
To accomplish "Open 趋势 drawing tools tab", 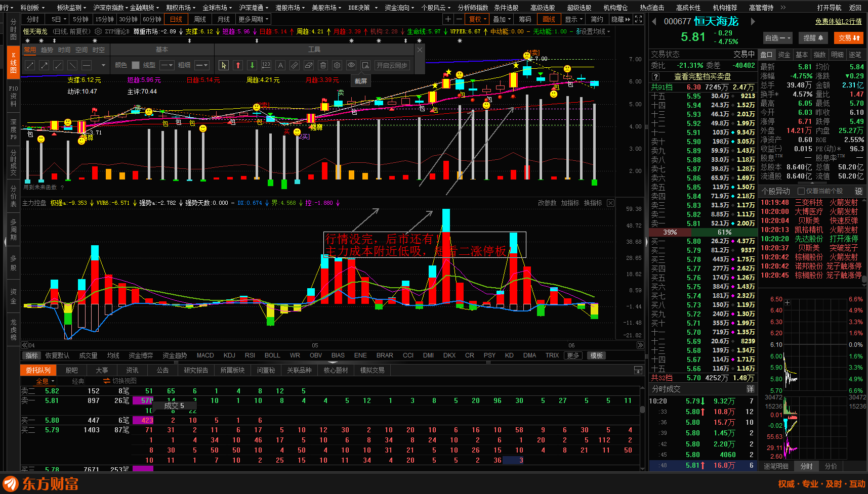I will [x=47, y=50].
